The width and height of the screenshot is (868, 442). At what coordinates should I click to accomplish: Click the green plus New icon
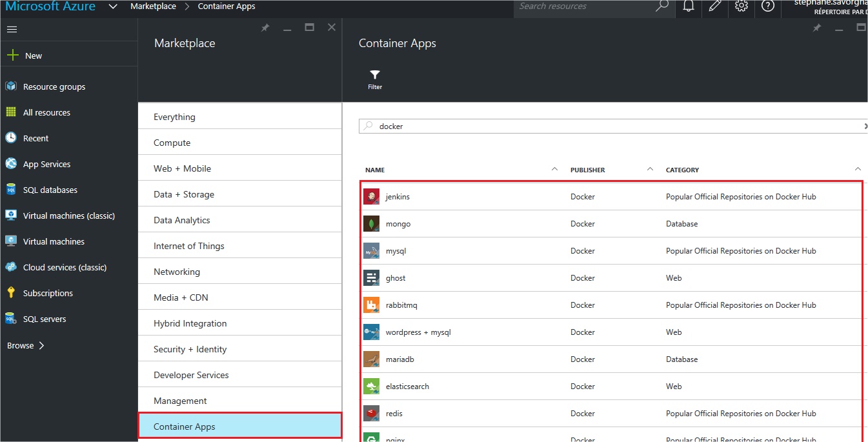click(x=12, y=55)
